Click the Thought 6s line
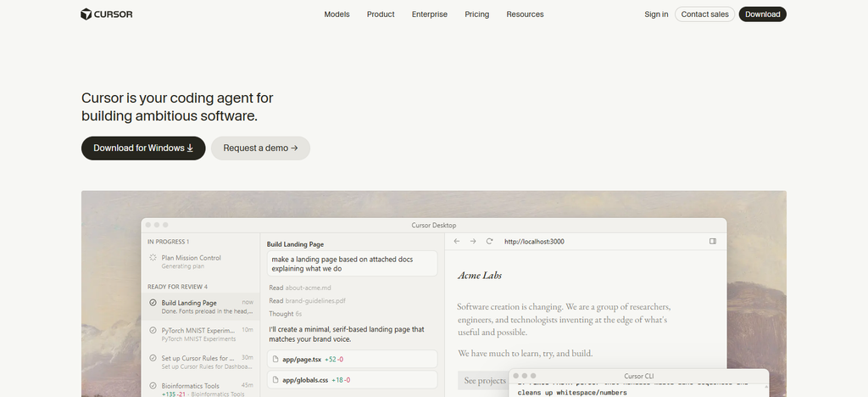Screen dimensions: 868x397 [x=285, y=314]
